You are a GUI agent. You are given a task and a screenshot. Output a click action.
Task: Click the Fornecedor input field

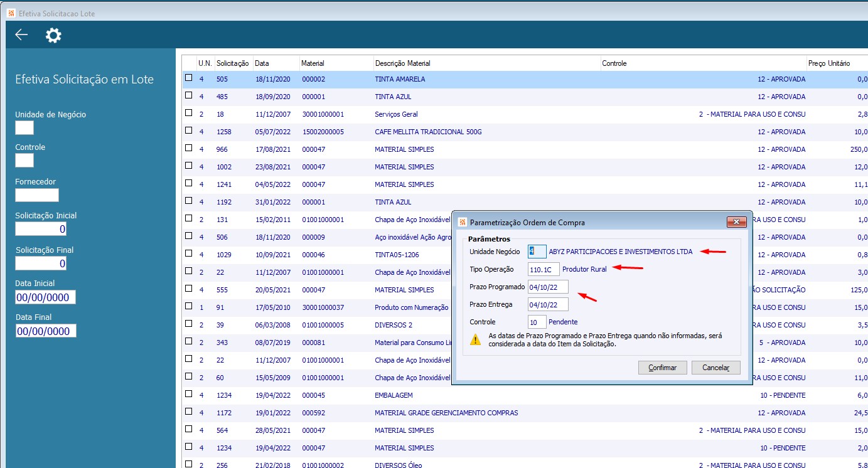37,195
